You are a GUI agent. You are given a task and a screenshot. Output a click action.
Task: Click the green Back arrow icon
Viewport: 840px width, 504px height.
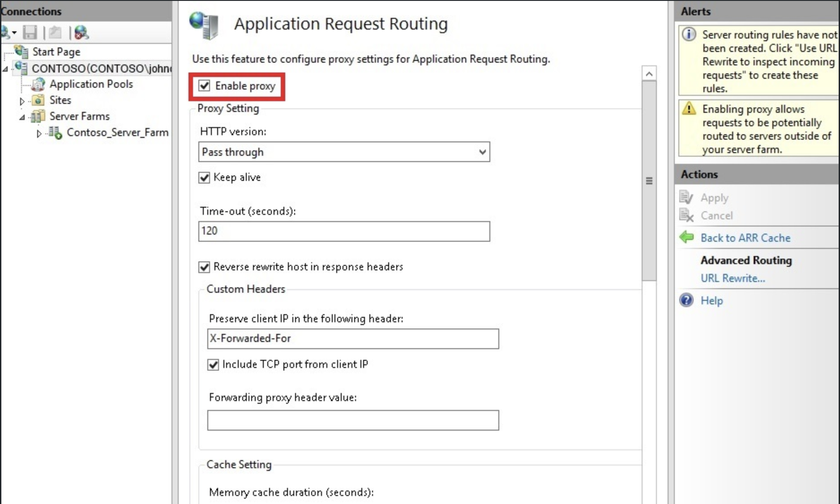686,237
